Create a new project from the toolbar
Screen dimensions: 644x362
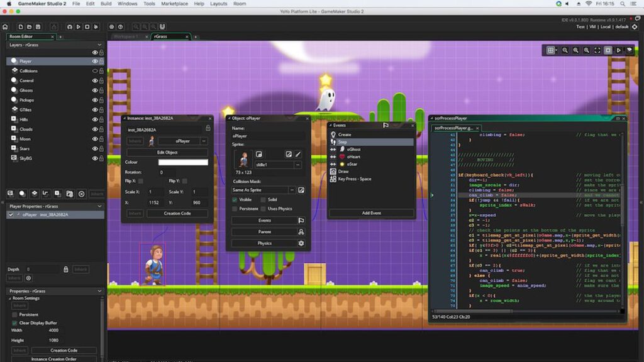click(x=20, y=26)
